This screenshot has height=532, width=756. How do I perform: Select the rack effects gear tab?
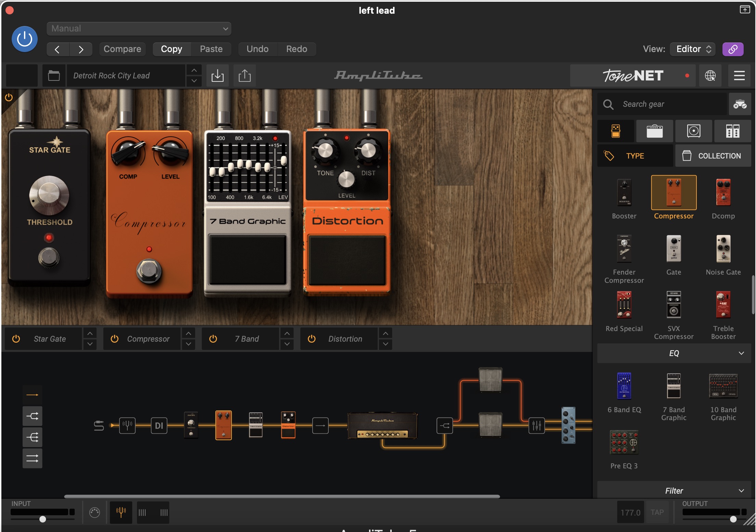[x=733, y=131]
